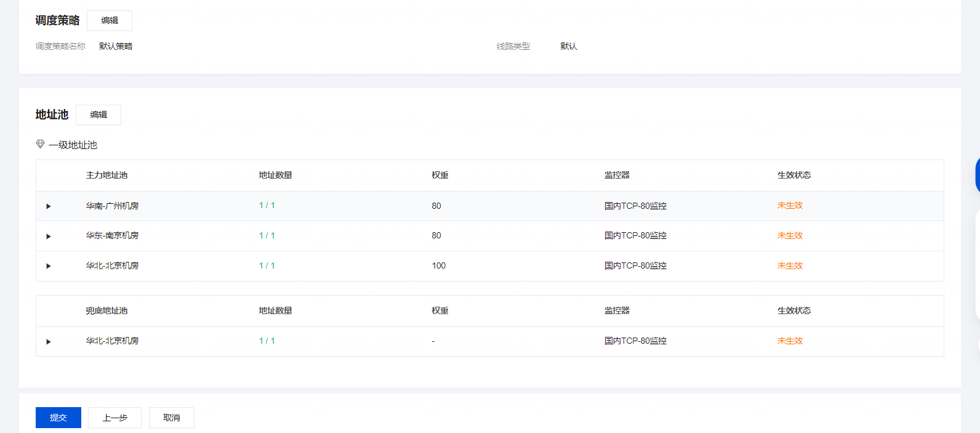The image size is (980, 433).
Task: Click 生效状态 header in 主力地址池 table
Action: click(794, 175)
